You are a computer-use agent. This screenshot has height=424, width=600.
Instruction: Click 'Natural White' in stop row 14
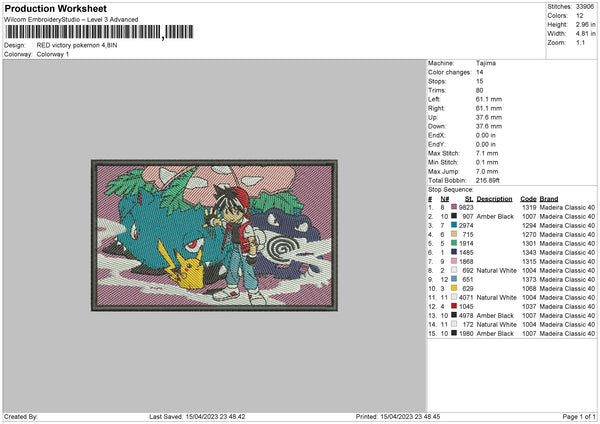click(x=496, y=324)
